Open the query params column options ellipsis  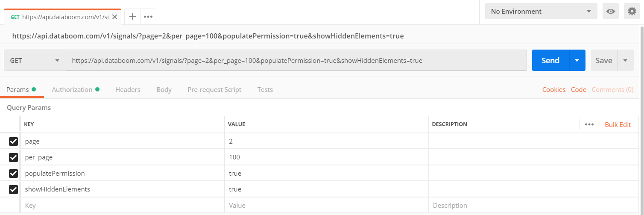click(589, 124)
